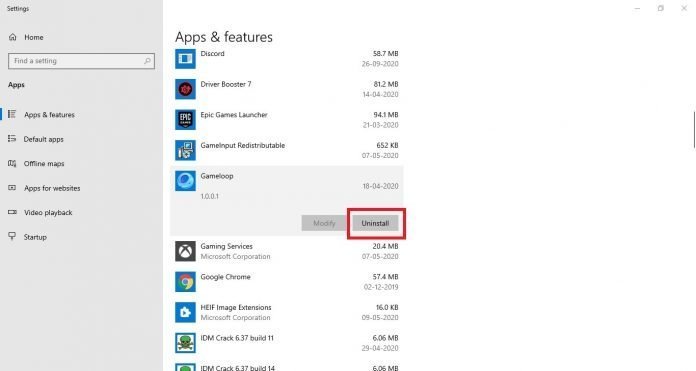
Task: Close the Settings window
Action: coord(684,8)
